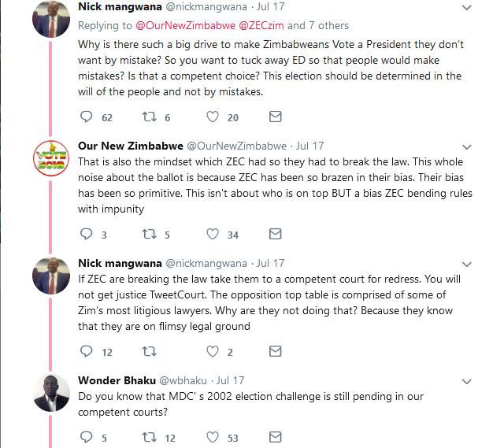Retweet the tweet about competent court
504x448 pixels.
pyautogui.click(x=147, y=351)
